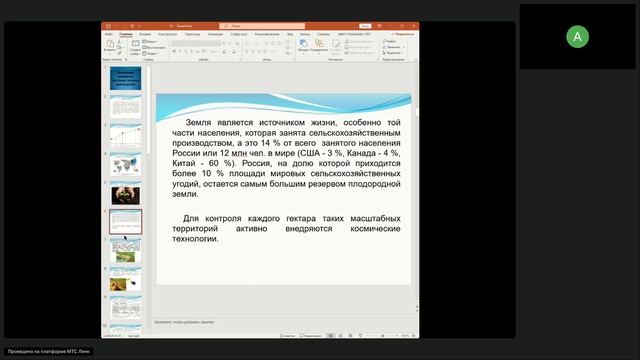The width and height of the screenshot is (640, 360).
Task: Click the zoom slider handle
Action: pyautogui.click(x=382, y=336)
